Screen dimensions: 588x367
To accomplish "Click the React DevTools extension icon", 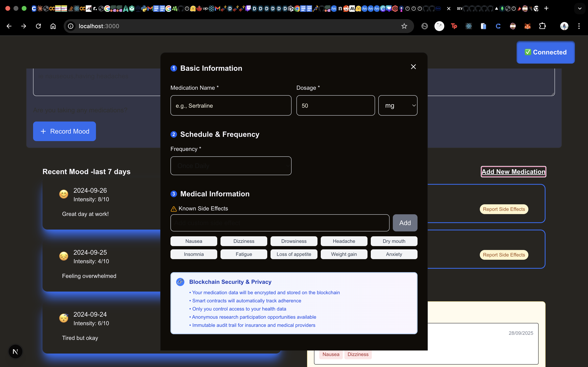I will tap(469, 26).
